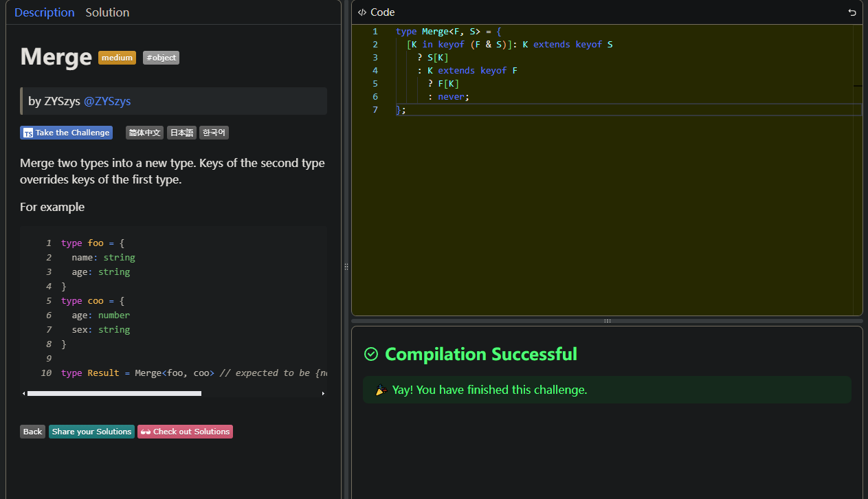Screen dimensions: 868x499
Task: Click the #object tag badge
Action: 161,58
